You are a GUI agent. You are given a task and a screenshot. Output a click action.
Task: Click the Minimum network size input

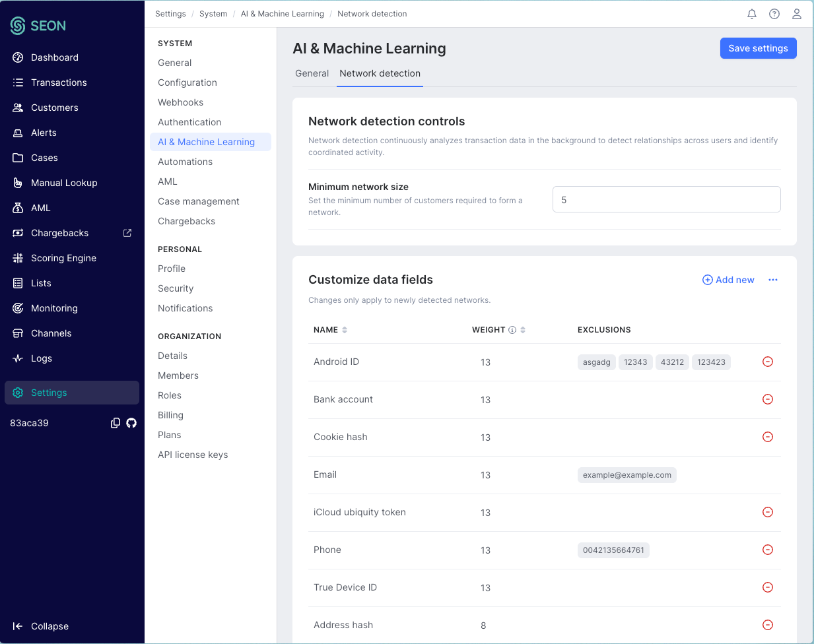coord(666,199)
